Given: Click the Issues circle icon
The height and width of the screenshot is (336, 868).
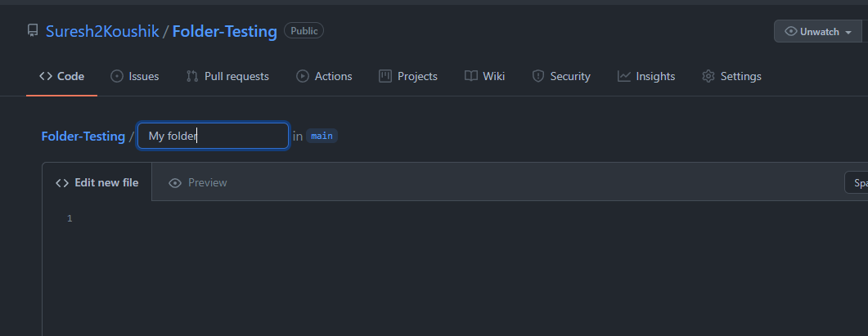Looking at the screenshot, I should click(x=117, y=76).
